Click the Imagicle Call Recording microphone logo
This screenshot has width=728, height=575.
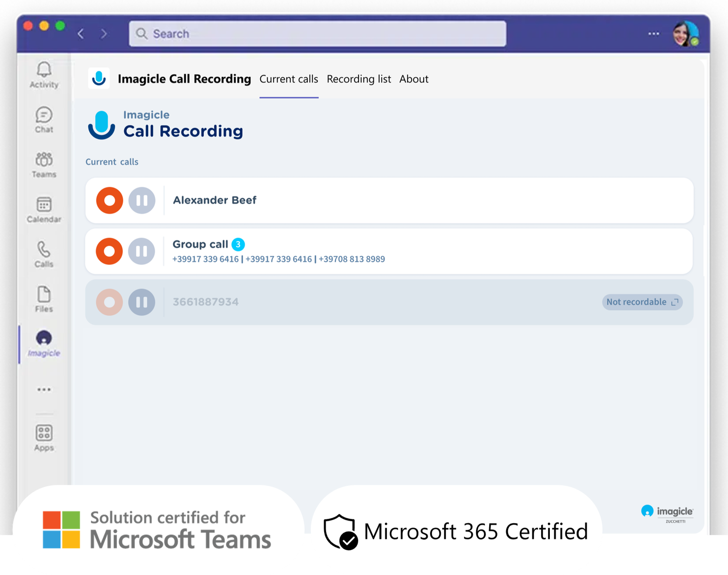[99, 78]
